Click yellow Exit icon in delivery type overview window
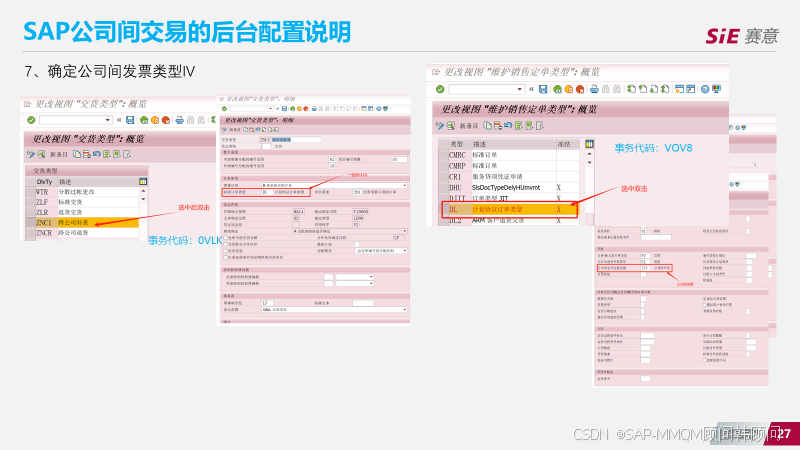Screen dimensions: 800x450 (155, 120)
